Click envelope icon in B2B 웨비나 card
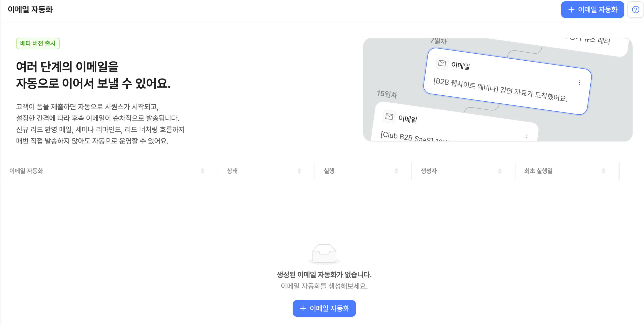This screenshot has height=325, width=644. (442, 63)
